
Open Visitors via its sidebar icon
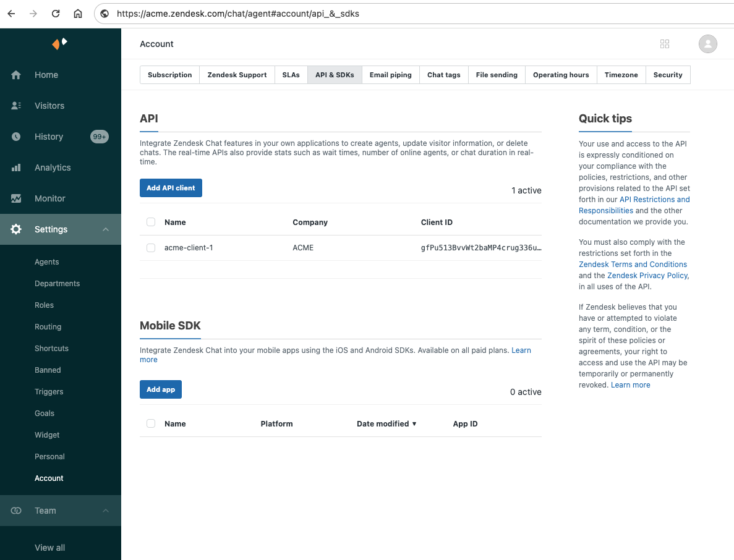click(x=16, y=106)
